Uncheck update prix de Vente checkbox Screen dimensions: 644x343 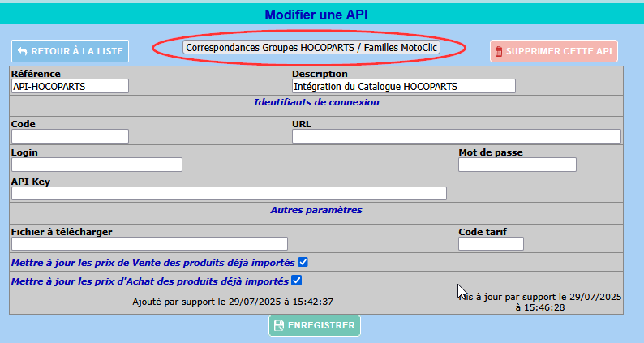pos(303,262)
